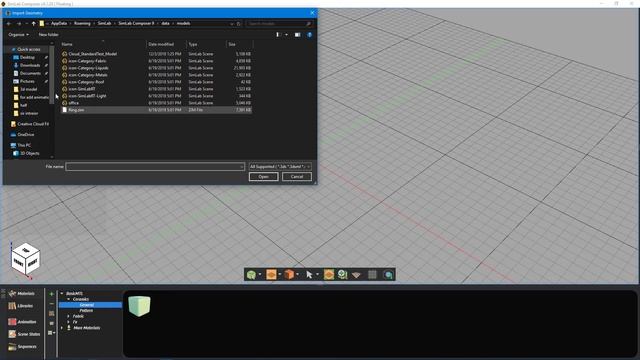
Task: Select the light green cube material thumbnail
Action: [x=139, y=306]
